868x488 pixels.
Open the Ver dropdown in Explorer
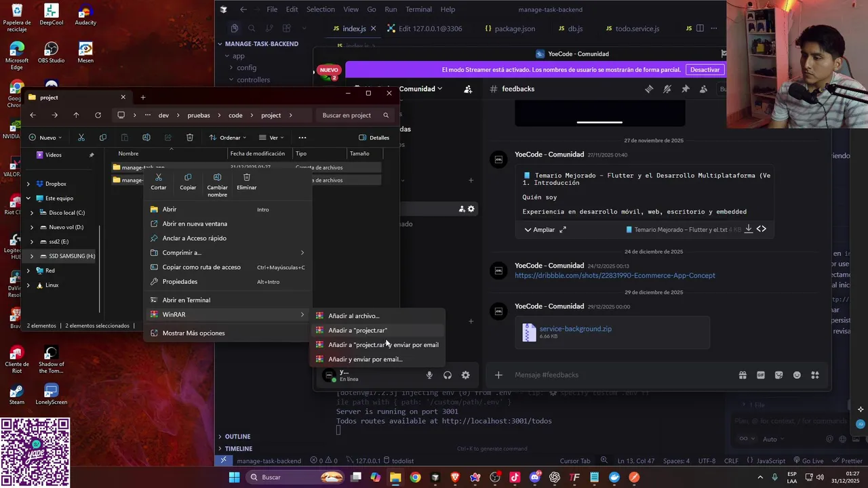[270, 138]
